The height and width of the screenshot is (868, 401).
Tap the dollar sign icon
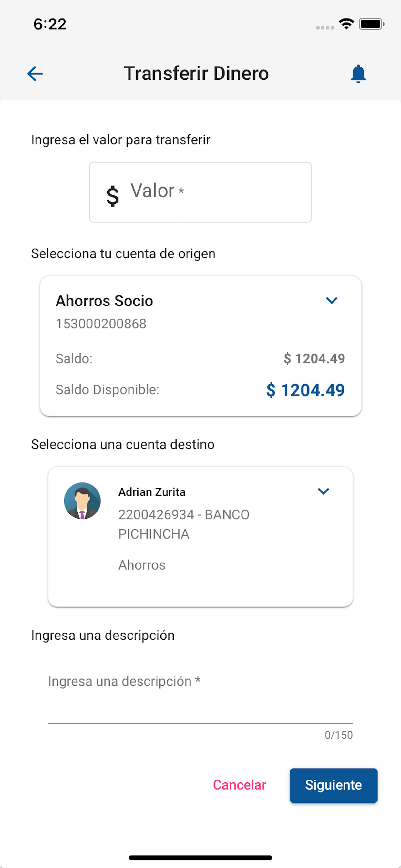coord(113,196)
